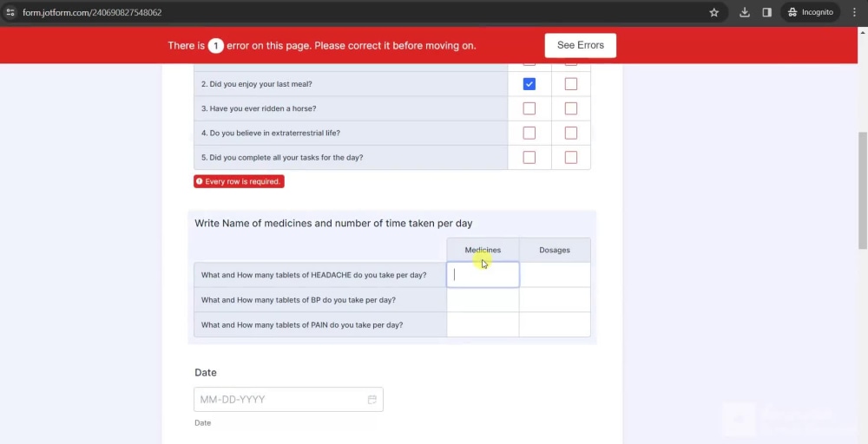This screenshot has height=444, width=868.
Task: Click Medicines field for HEADACHE row
Action: tap(483, 275)
